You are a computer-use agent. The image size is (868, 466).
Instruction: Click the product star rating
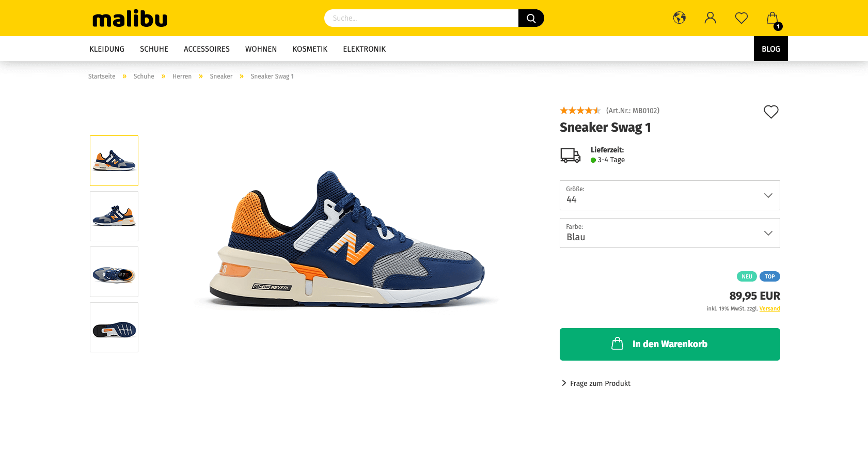[x=580, y=111]
